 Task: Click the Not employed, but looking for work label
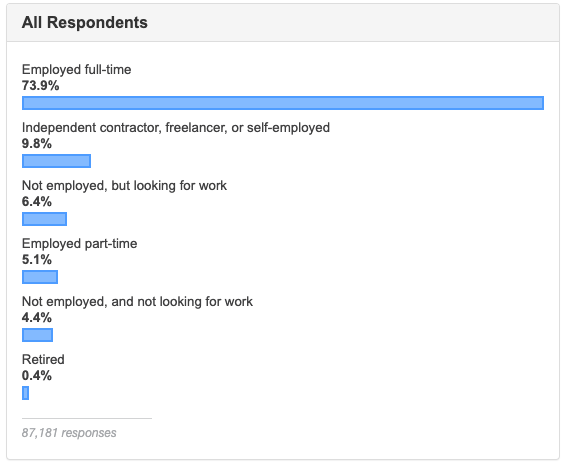coord(124,186)
